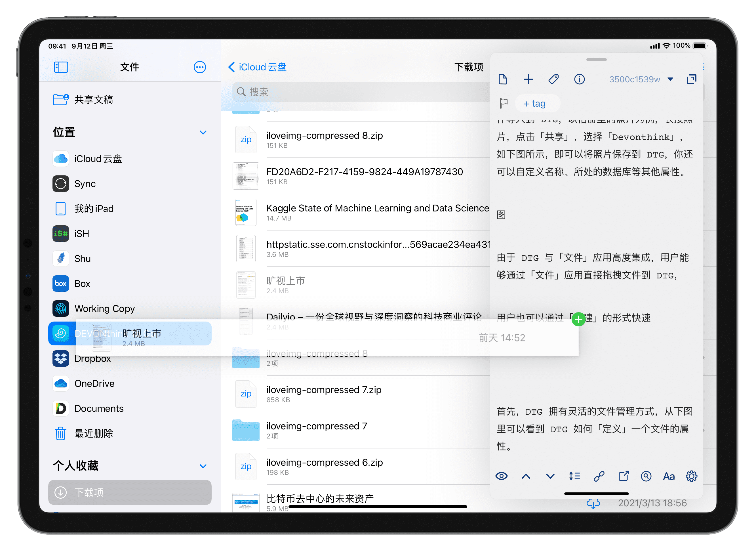Select 我的 iPad location
Image resolution: width=756 pixels, height=552 pixels.
[x=130, y=209]
